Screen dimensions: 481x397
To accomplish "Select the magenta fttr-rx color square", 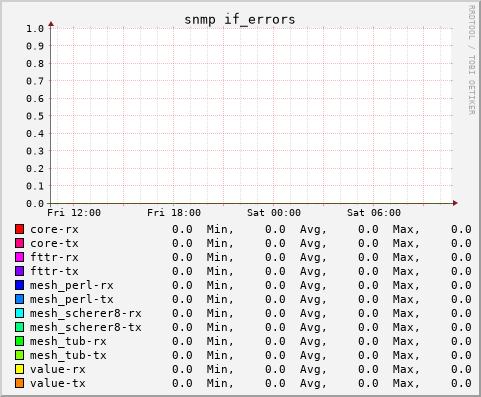I will (19, 257).
